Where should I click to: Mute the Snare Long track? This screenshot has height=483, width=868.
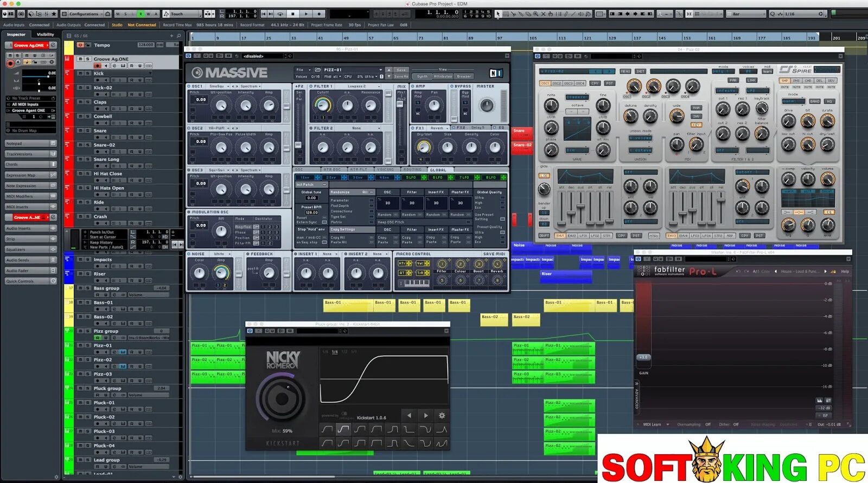point(80,159)
